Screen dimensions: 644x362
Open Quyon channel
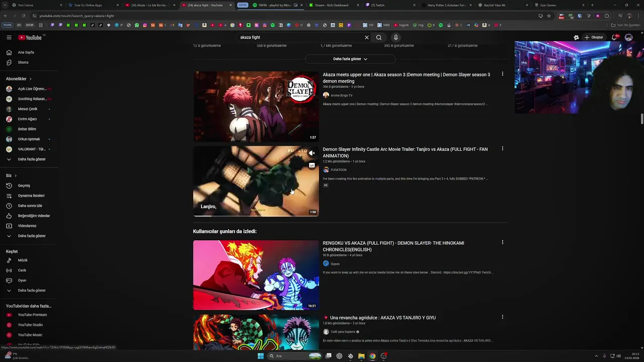[335, 264]
